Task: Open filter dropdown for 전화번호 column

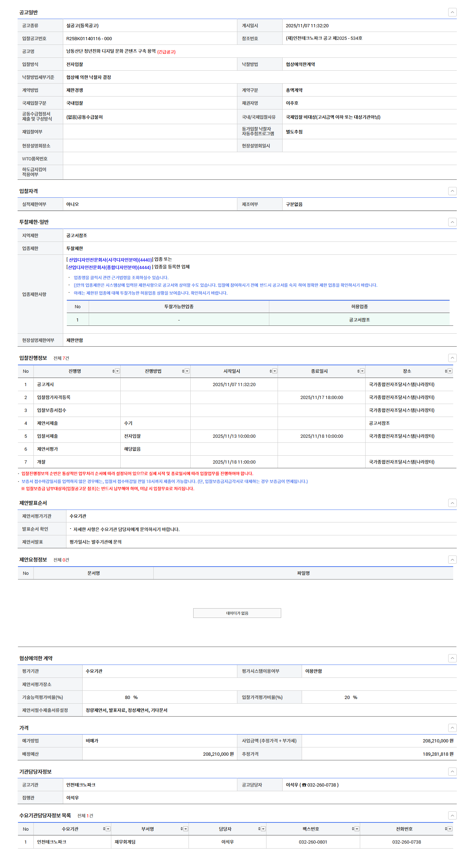Action: click(450, 829)
